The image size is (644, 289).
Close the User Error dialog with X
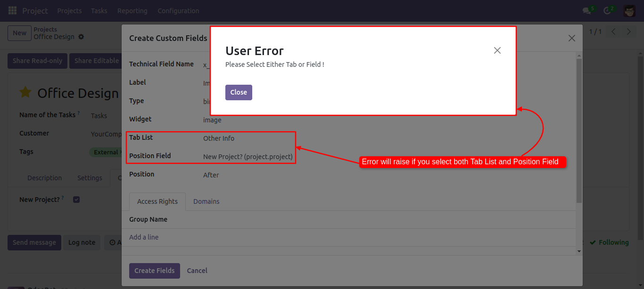point(497,50)
